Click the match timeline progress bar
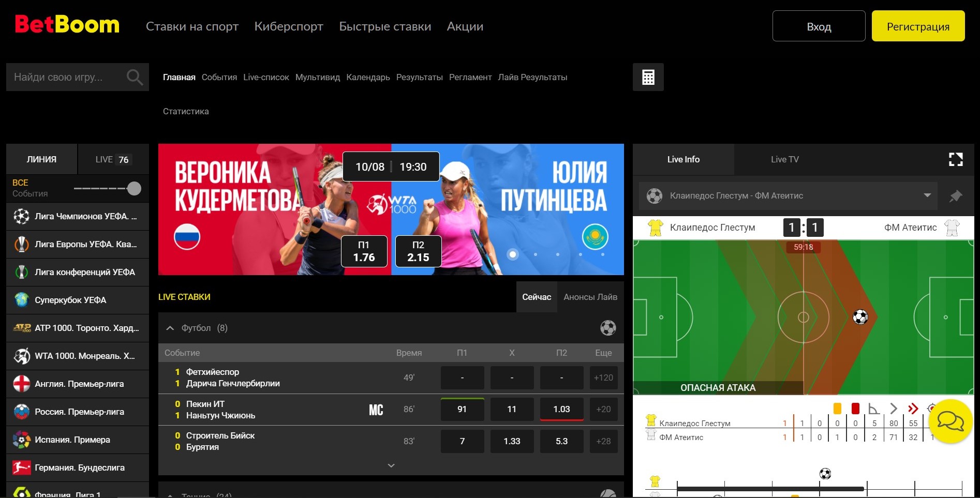Screen dimensions: 980x498 770,489
